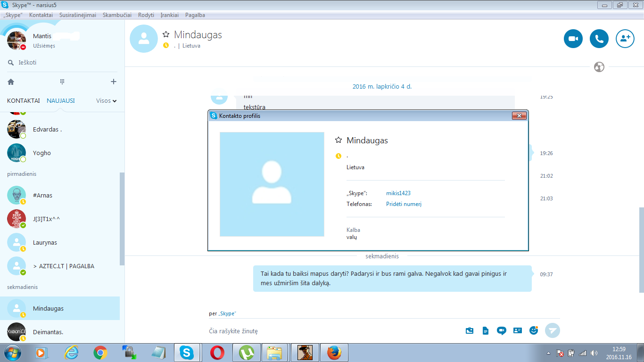Click the volume speaker icon in system tray
644x362 pixels.
click(x=594, y=353)
